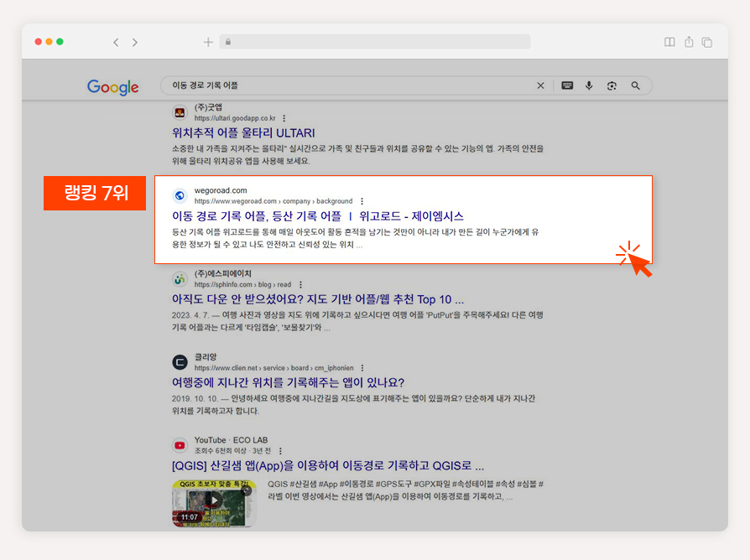This screenshot has height=560, width=750.
Task: Click the YouTube · ECO LAB source name
Action: [x=231, y=440]
